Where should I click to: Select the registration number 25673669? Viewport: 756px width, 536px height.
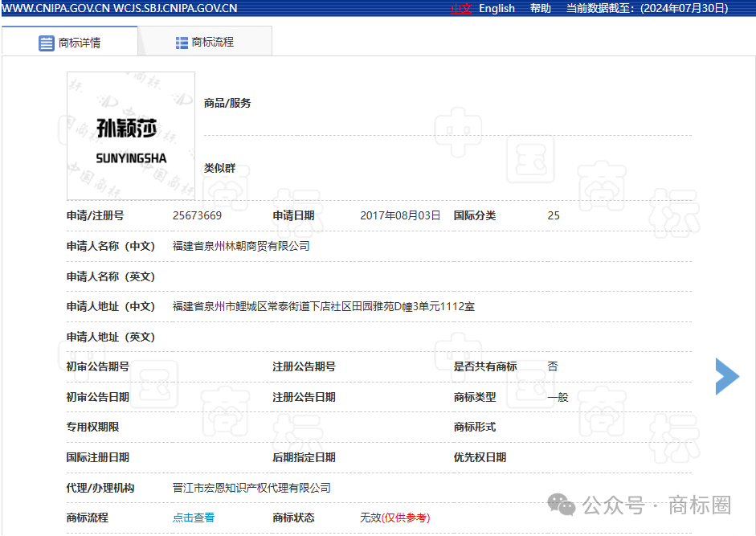(x=197, y=215)
